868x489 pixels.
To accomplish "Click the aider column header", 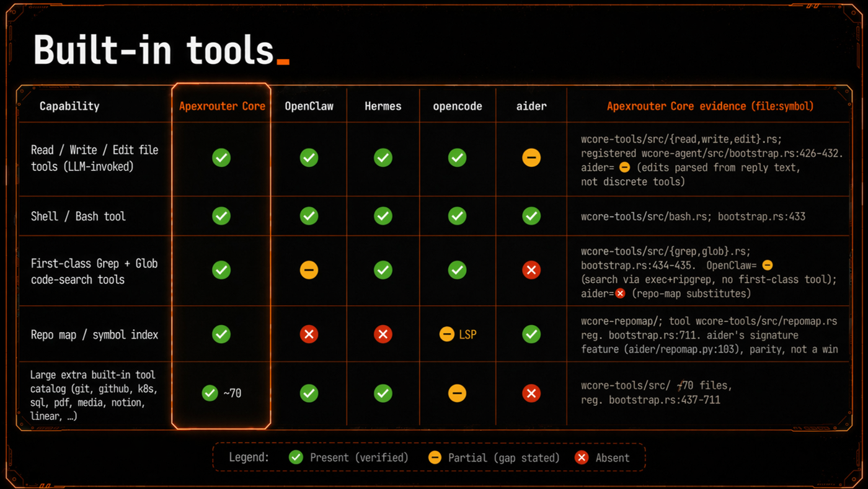I will pos(531,106).
